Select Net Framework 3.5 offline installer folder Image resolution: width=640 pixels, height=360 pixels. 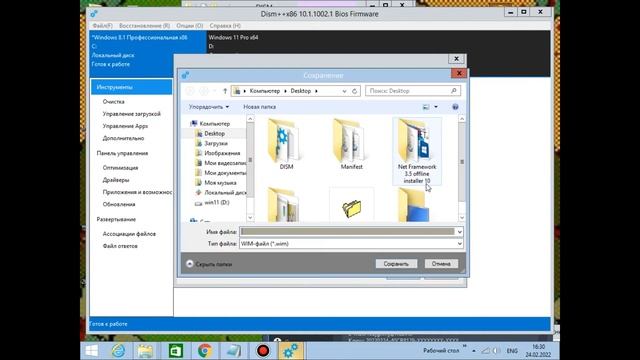[417, 151]
